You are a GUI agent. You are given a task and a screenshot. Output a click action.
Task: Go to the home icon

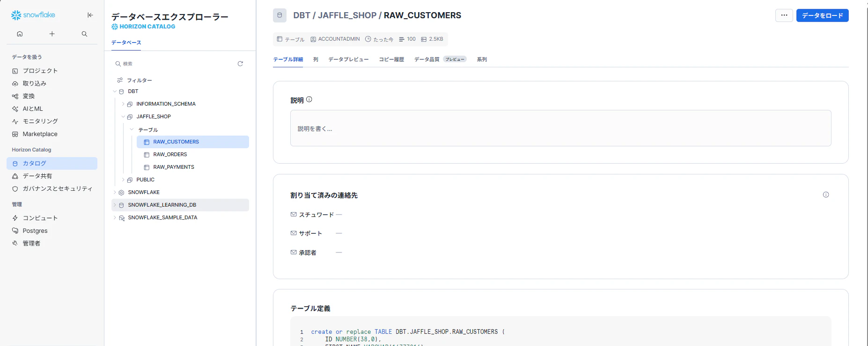click(20, 34)
